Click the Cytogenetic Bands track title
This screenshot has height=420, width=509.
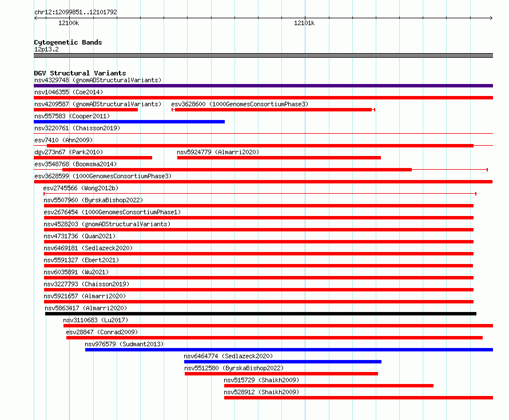(x=68, y=42)
